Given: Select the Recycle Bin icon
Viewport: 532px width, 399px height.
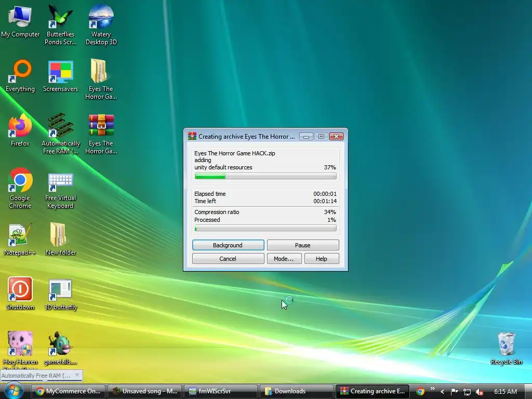Looking at the screenshot, I should 506,349.
